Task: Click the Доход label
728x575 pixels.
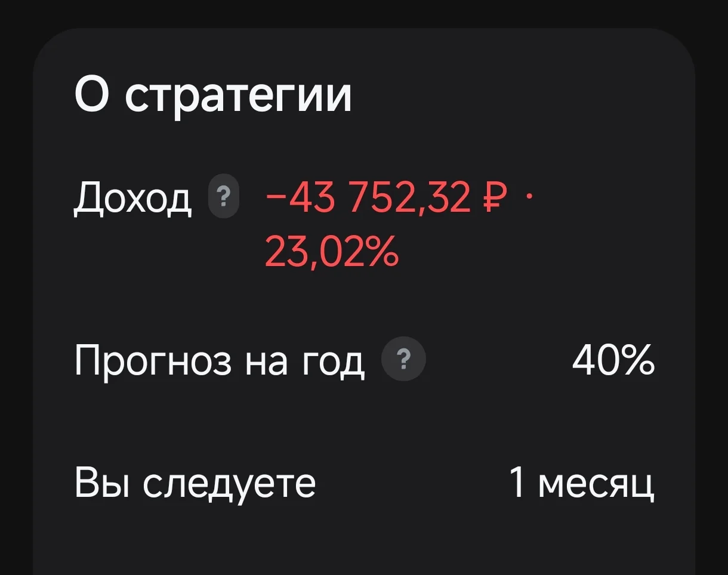Action: [133, 199]
